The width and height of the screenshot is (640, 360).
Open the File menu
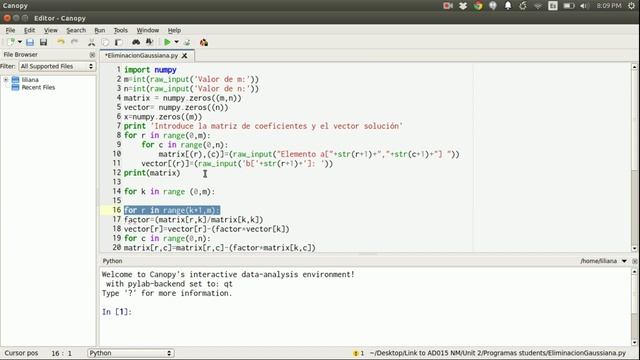point(10,30)
